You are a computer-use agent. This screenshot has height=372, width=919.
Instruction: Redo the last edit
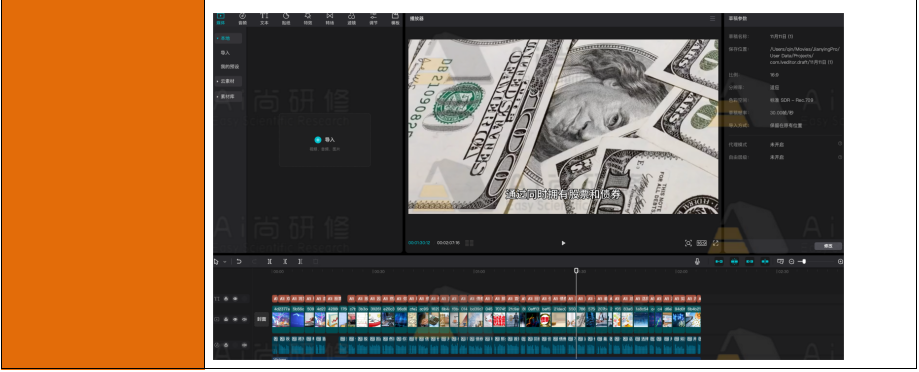pos(254,262)
